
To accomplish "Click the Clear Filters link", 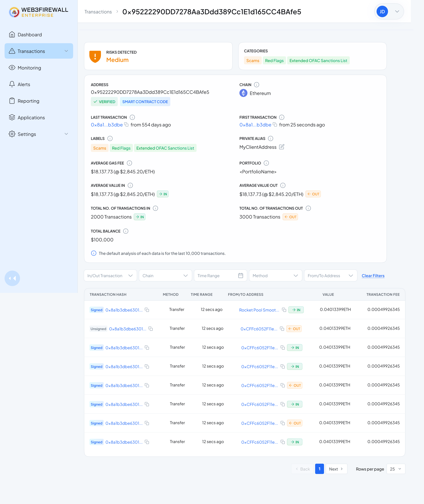I will click(x=373, y=276).
